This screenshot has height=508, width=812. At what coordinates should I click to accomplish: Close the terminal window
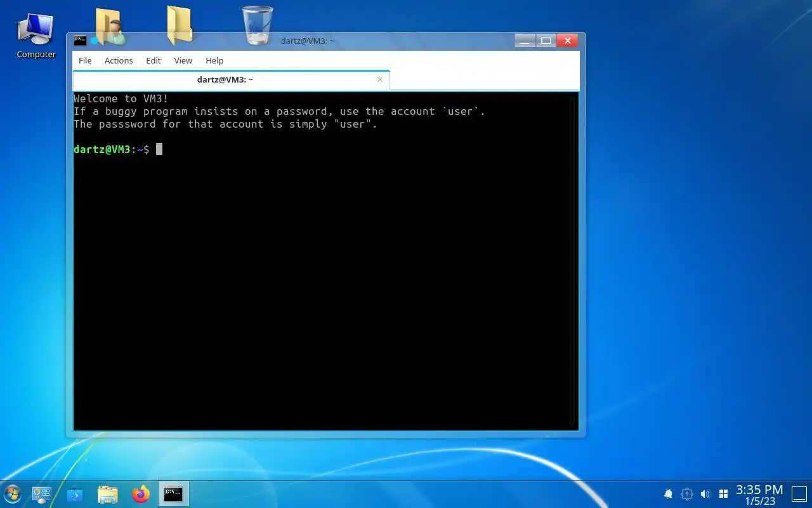pyautogui.click(x=568, y=41)
